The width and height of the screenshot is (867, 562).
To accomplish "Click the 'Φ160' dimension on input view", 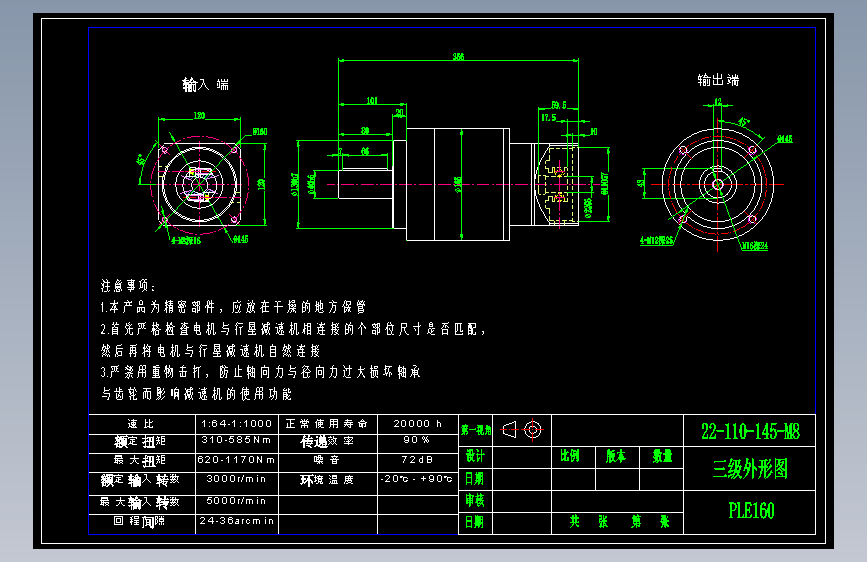I will (260, 132).
